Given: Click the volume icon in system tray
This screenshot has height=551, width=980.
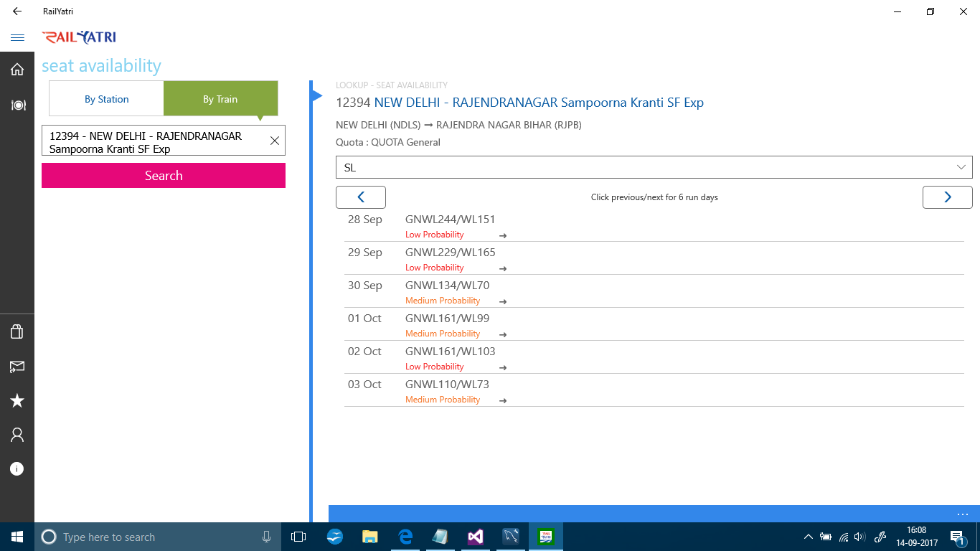Looking at the screenshot, I should [859, 537].
